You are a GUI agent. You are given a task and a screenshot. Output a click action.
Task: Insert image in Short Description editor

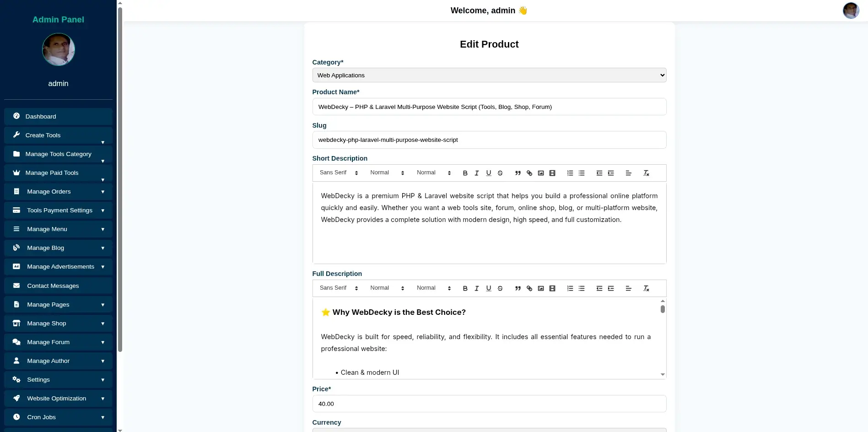[541, 173]
